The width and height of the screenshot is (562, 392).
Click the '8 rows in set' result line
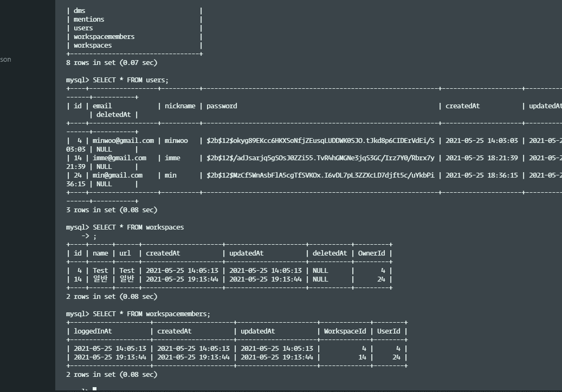pos(112,63)
